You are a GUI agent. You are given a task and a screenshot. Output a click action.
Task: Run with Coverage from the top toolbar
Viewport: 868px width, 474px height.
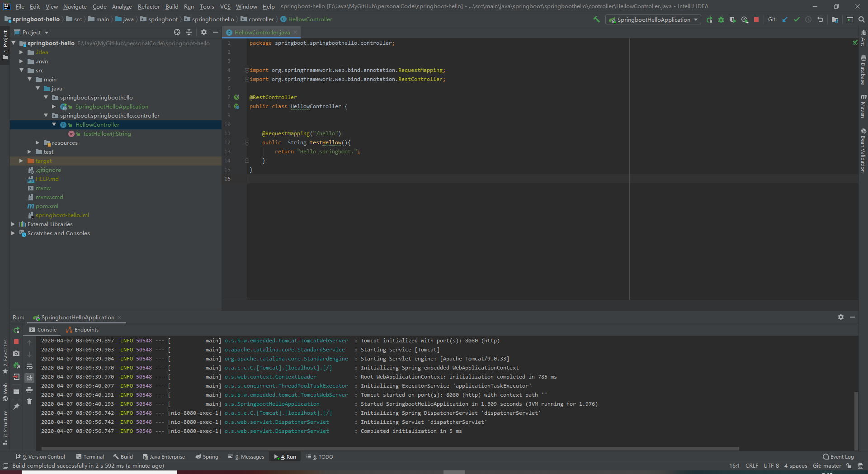732,19
